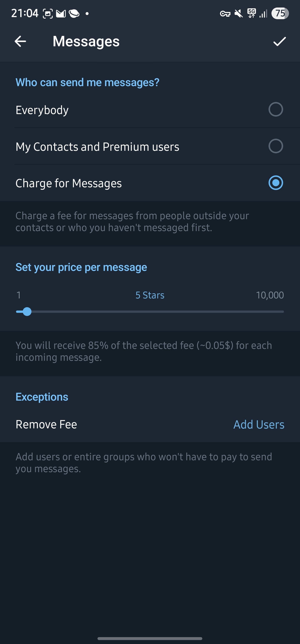The image size is (300, 644).
Task: Tap the screenshot notification icon
Action: point(48,14)
